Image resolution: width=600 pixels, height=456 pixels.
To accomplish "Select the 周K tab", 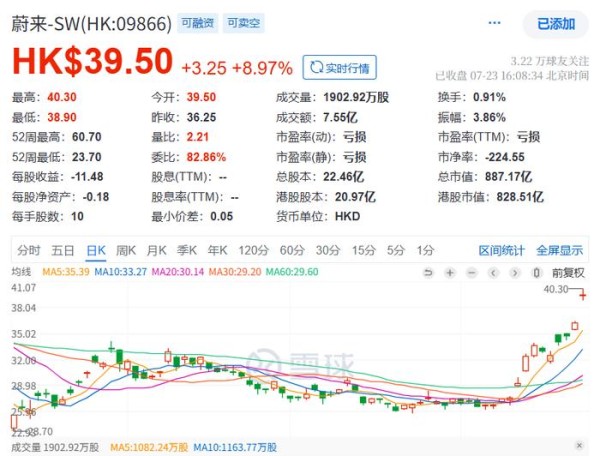I will pyautogui.click(x=126, y=251).
